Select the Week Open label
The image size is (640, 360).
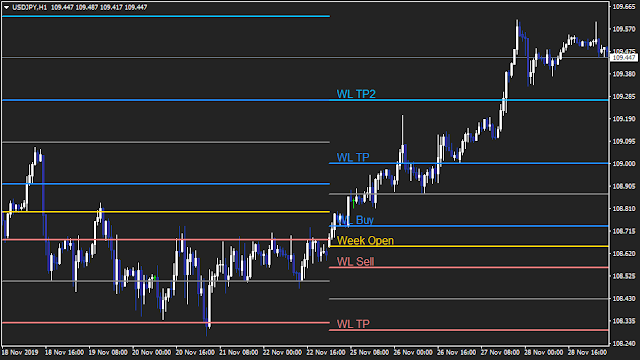click(365, 240)
